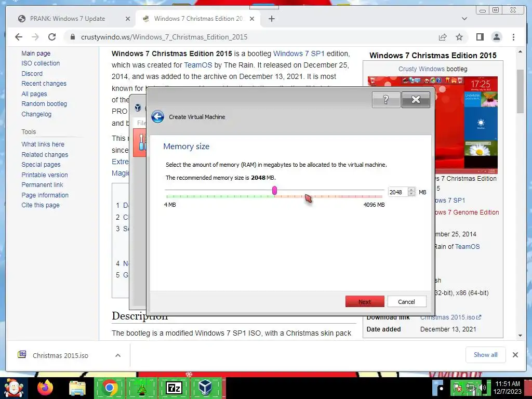Viewport: 532px width, 399px height.
Task: Open File Explorer from the taskbar
Action: [77, 388]
